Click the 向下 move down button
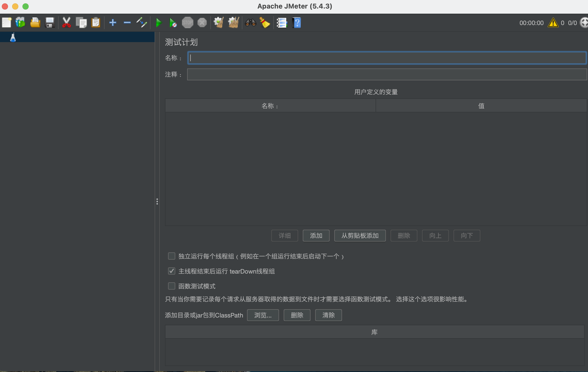Viewport: 588px width, 372px height. point(467,236)
